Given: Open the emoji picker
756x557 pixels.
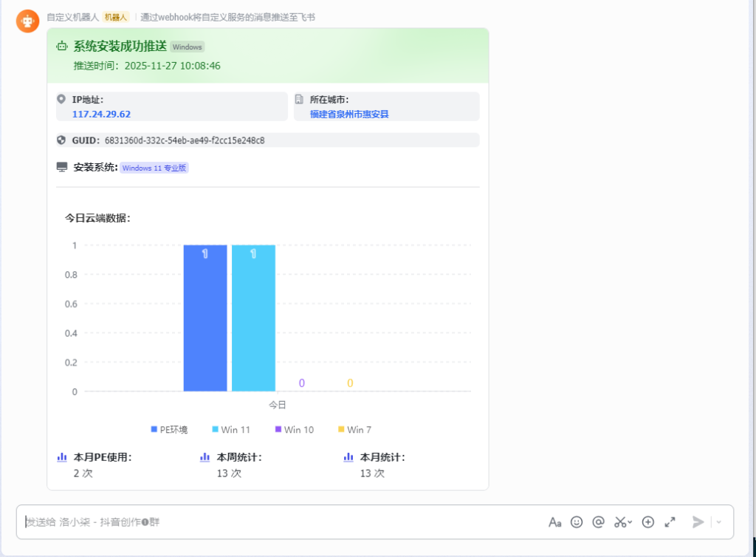Looking at the screenshot, I should pos(577,522).
